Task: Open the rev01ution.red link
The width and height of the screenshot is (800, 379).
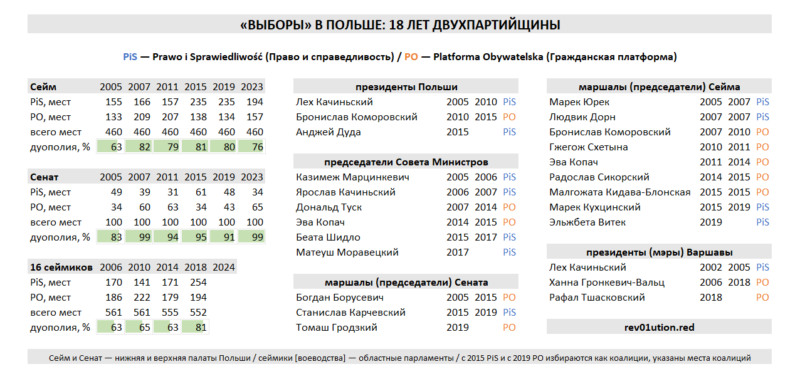Action: pos(659,327)
